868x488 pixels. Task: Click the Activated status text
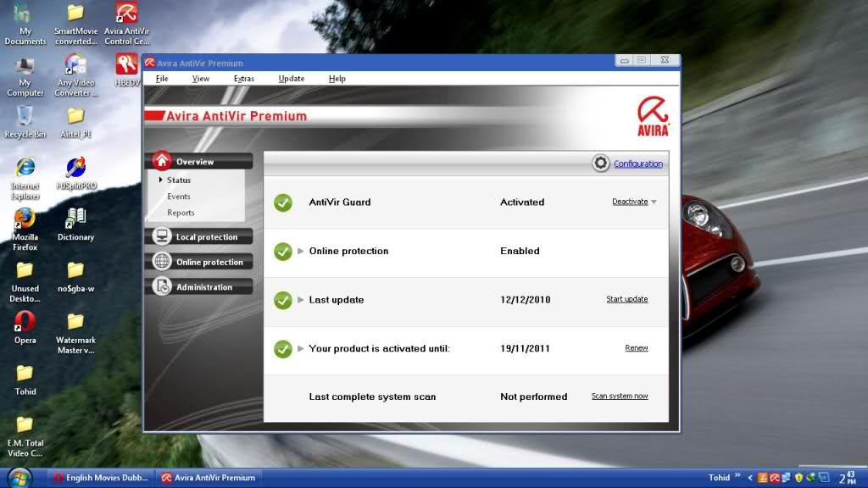tap(522, 202)
